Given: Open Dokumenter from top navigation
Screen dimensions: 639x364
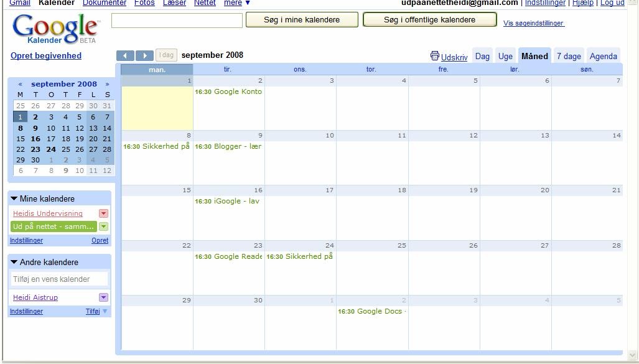Looking at the screenshot, I should [105, 3].
